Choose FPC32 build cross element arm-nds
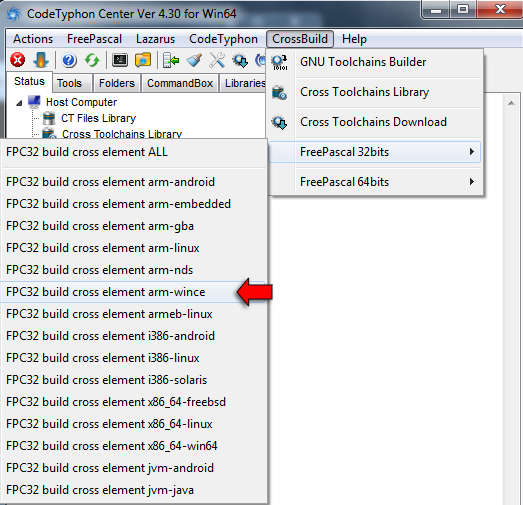This screenshot has width=523, height=505. click(x=133, y=270)
